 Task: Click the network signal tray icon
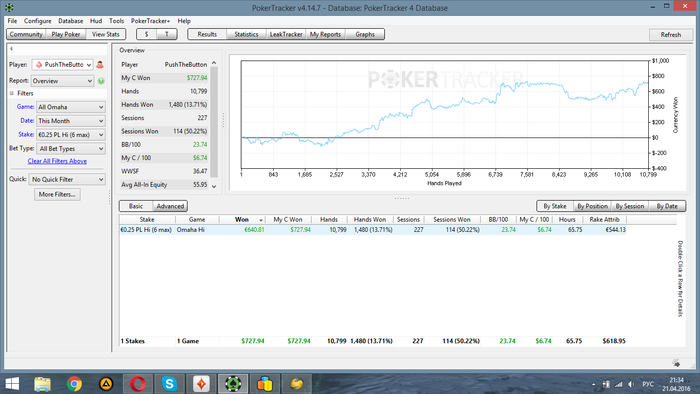coord(618,384)
